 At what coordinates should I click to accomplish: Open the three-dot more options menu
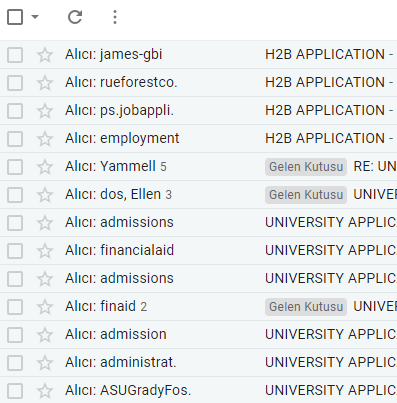point(115,17)
